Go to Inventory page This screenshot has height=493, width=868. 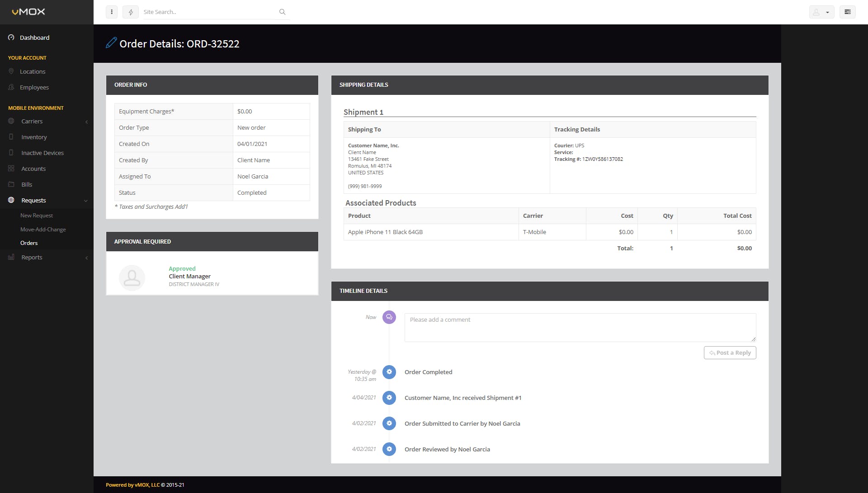[34, 137]
